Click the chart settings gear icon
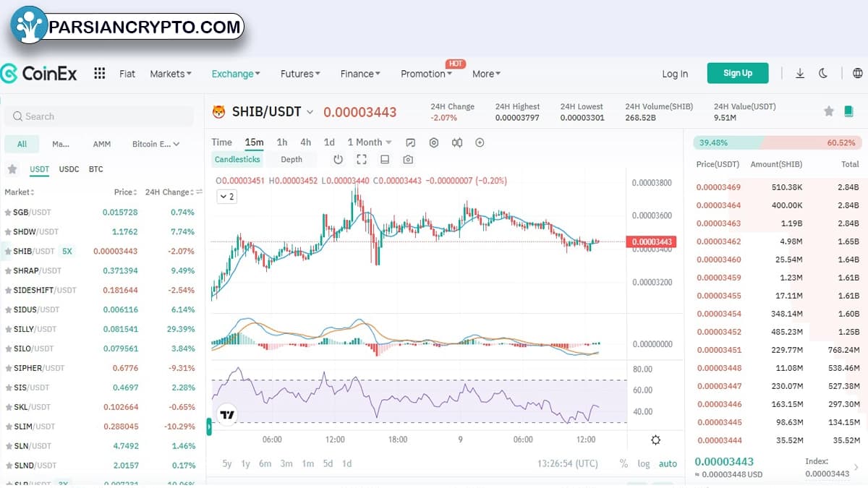Image resolution: width=868 pixels, height=488 pixels. (x=434, y=142)
